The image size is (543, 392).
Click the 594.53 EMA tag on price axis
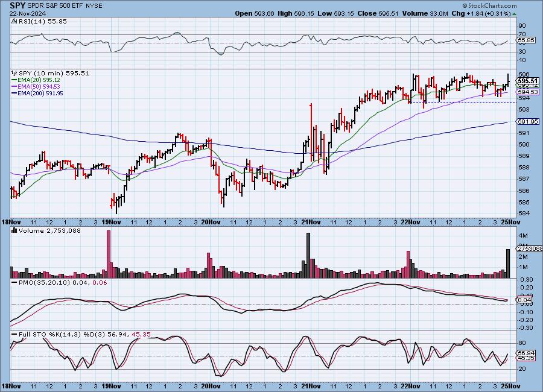tap(527, 92)
